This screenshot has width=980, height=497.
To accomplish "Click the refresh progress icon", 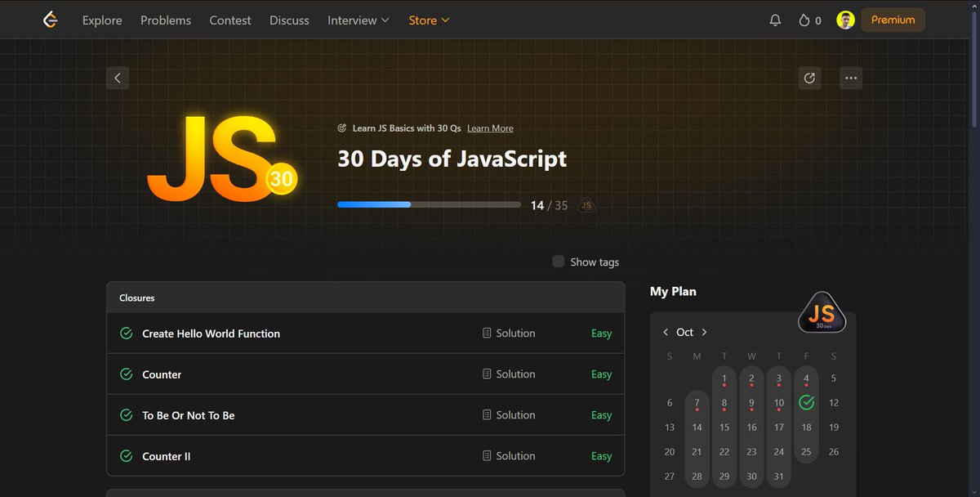I will [809, 78].
